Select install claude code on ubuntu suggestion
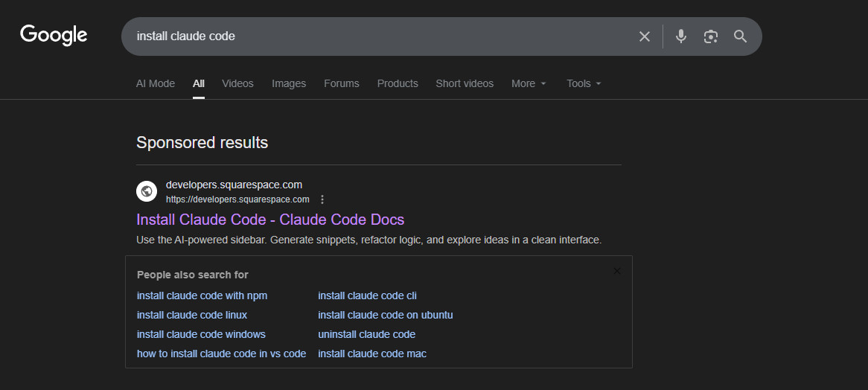Screen dimensions: 868x390 pos(385,315)
